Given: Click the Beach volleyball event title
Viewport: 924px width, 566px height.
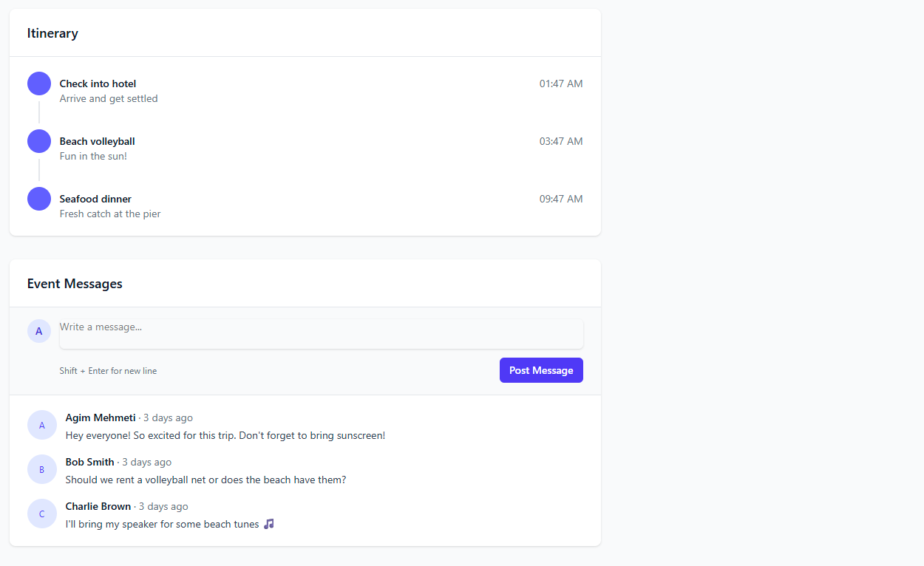Looking at the screenshot, I should (97, 140).
